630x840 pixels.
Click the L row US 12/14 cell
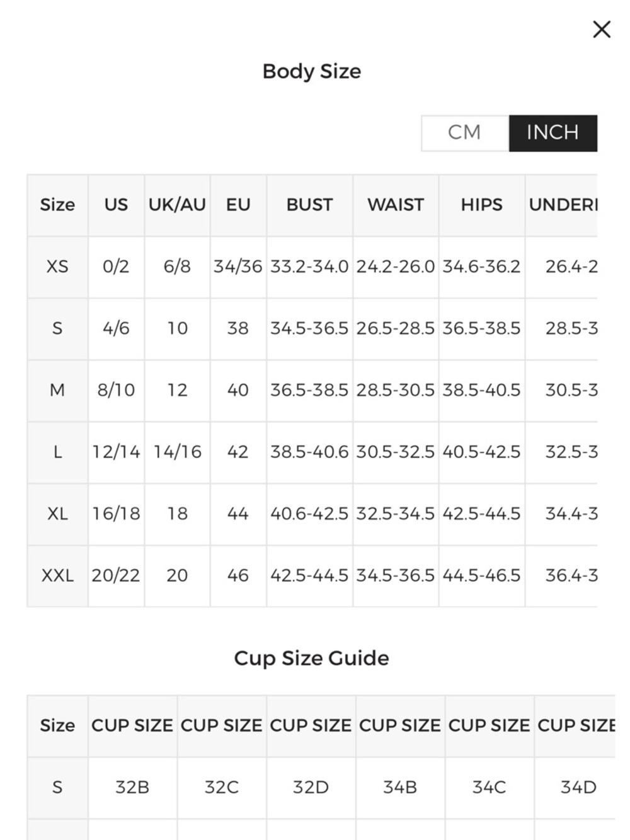[116, 452]
